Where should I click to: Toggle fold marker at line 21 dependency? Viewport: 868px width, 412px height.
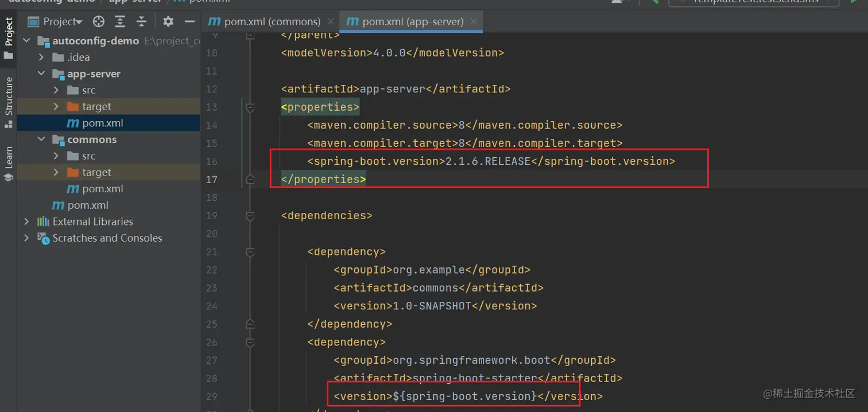pyautogui.click(x=250, y=252)
